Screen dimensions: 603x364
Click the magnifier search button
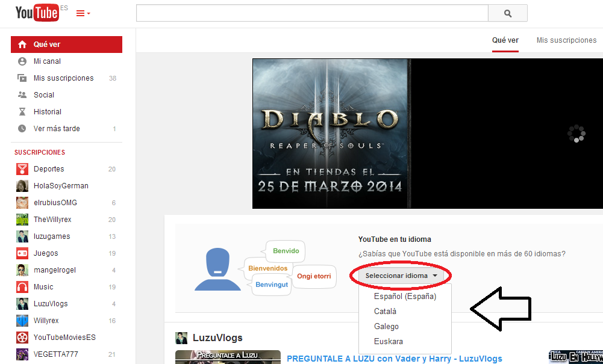coord(508,13)
